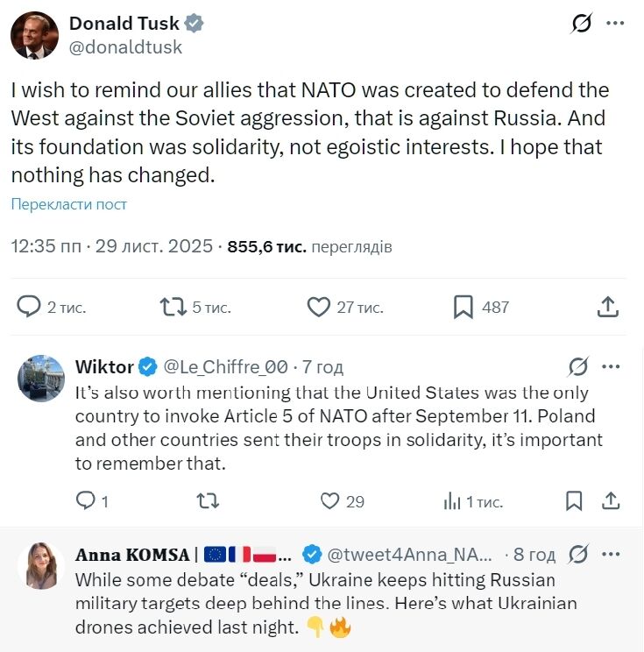Open more options on Anna KOMSA's post
The image size is (644, 652).
tap(611, 554)
